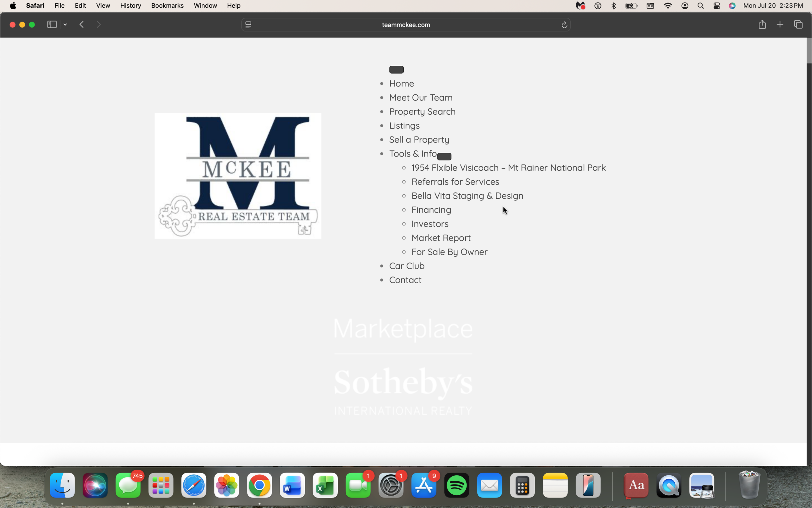The height and width of the screenshot is (508, 812).
Task: Launch Siri from the dock
Action: coord(95,485)
